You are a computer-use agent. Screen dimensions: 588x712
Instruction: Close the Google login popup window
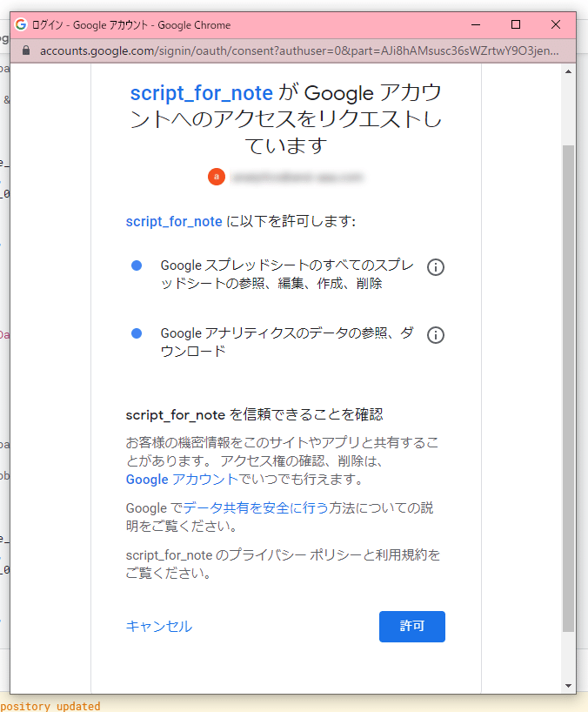(x=556, y=24)
